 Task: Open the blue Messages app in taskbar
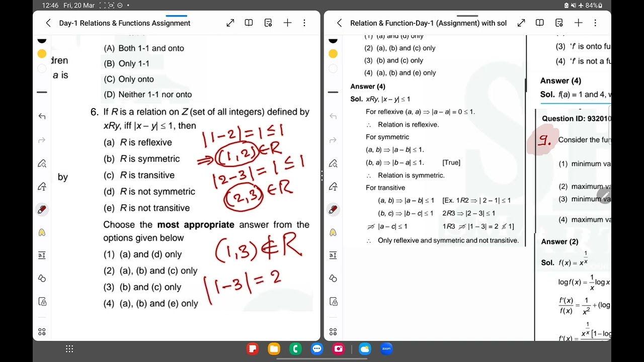[x=317, y=348]
